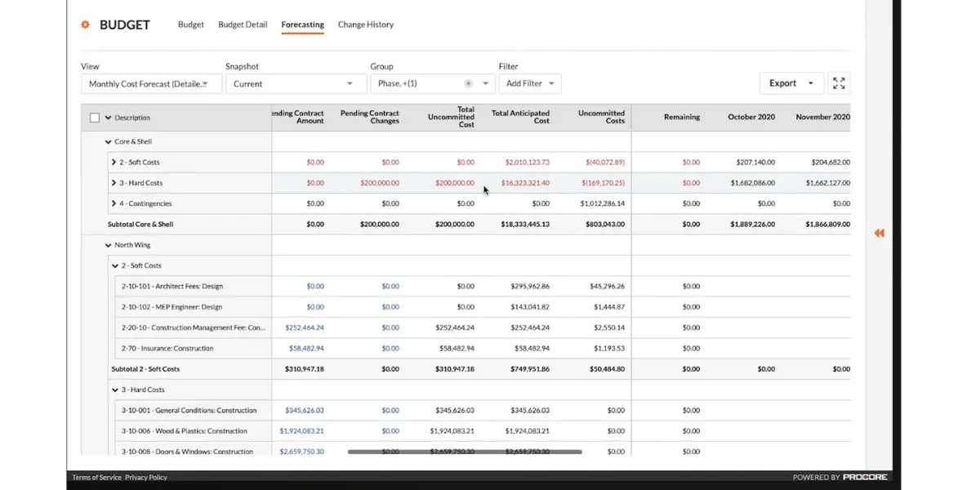Click the Subtotal 2 - Soft Costs row label
Screen dimensions: 980x490
point(145,369)
